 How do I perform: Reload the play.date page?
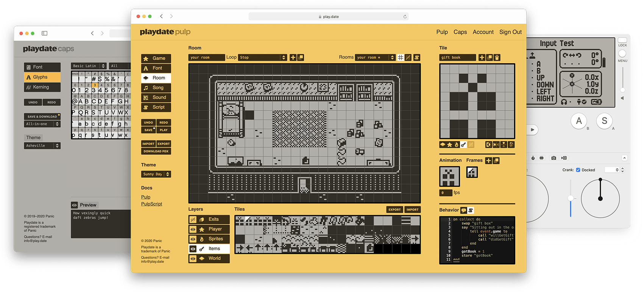click(405, 17)
